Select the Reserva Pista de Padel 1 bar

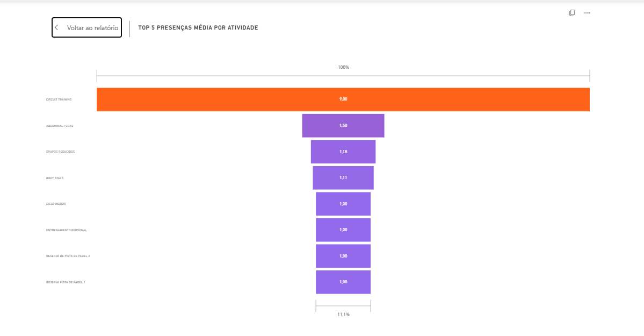pyautogui.click(x=343, y=282)
